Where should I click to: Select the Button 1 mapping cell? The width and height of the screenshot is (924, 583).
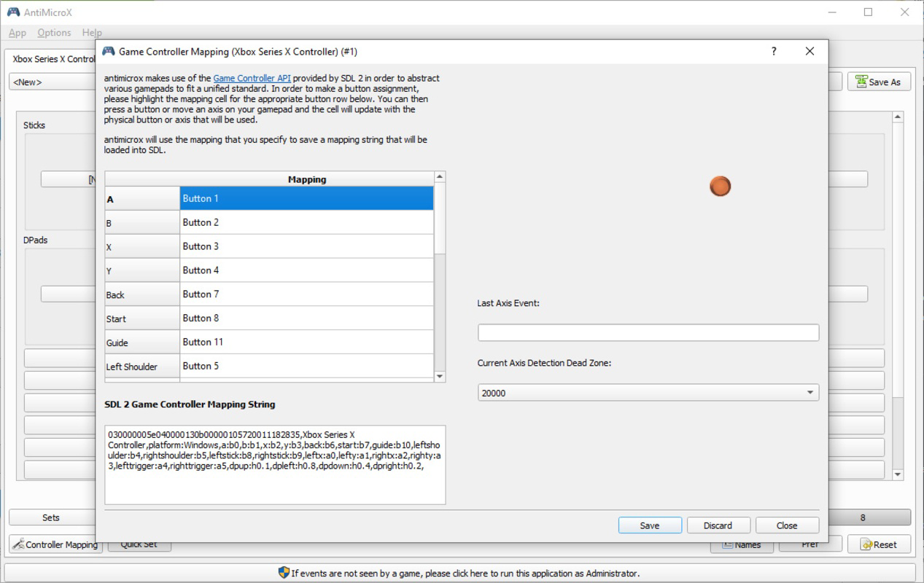click(306, 198)
